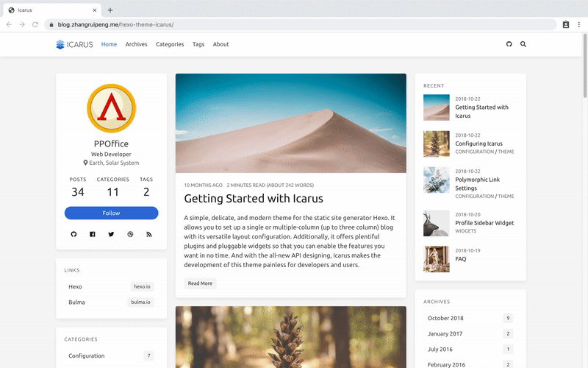Open the browser extension icon

pos(566,24)
